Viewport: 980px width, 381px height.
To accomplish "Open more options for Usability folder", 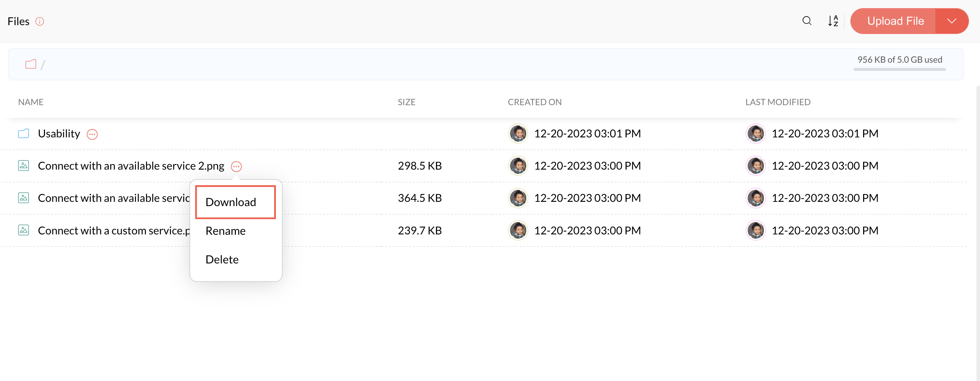I will click(92, 134).
